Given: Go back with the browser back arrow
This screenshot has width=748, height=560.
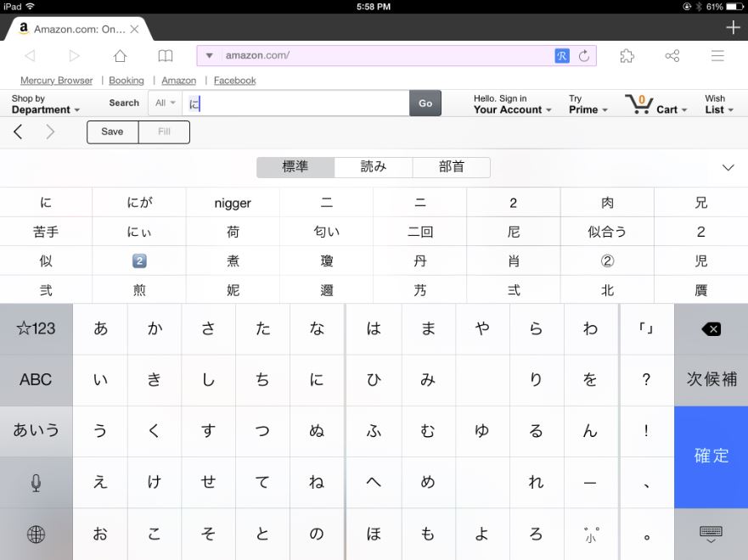Looking at the screenshot, I should pos(30,56).
